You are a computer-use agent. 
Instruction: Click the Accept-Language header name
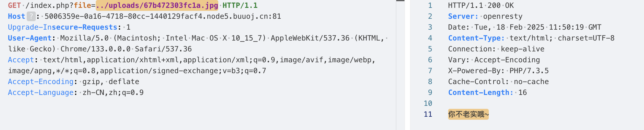(41, 93)
